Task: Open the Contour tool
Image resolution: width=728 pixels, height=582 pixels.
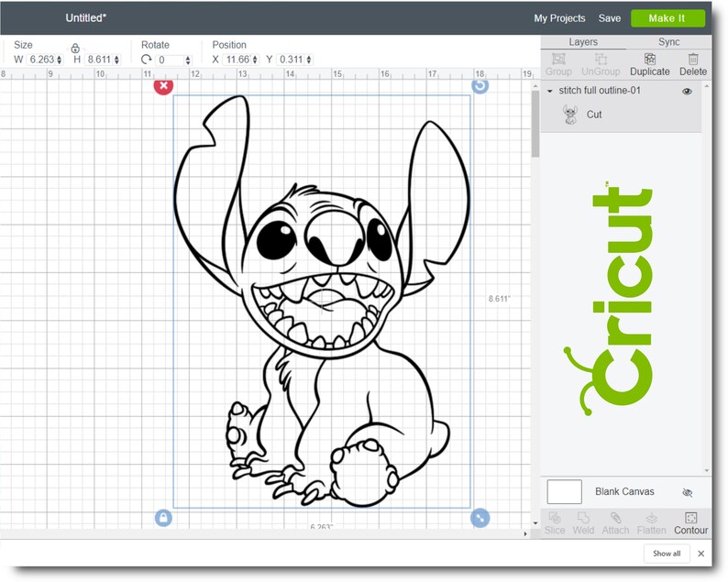Action: point(690,523)
